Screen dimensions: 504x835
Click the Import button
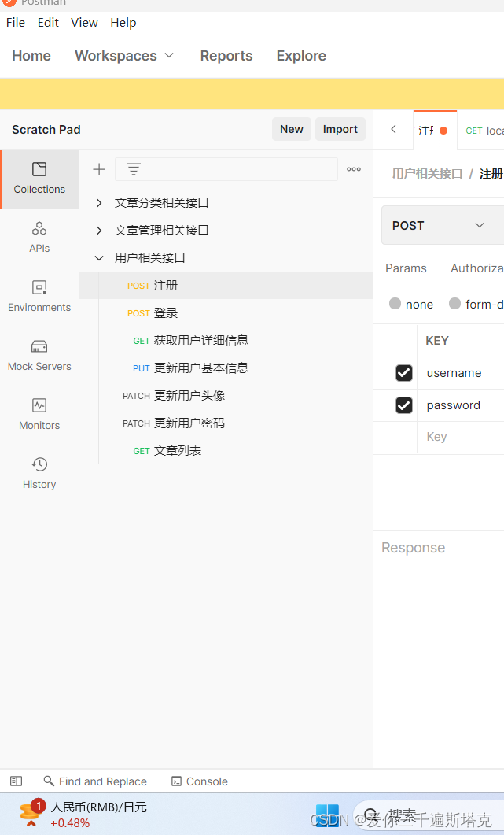point(340,129)
